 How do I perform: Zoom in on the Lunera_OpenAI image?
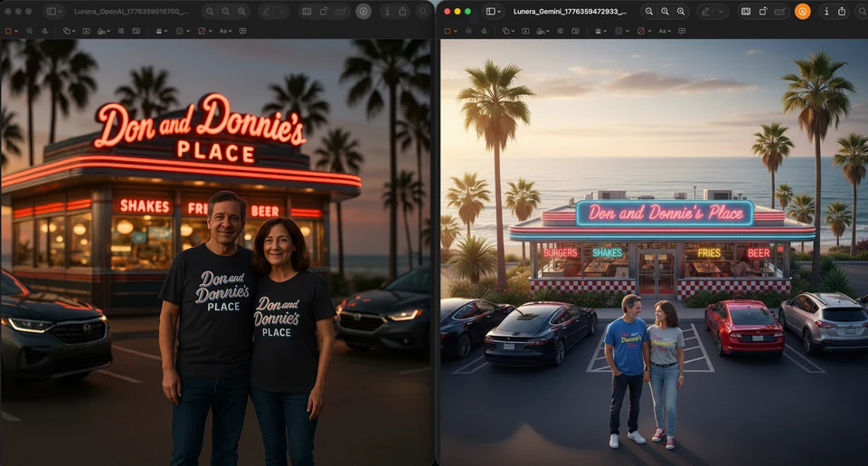click(x=242, y=11)
